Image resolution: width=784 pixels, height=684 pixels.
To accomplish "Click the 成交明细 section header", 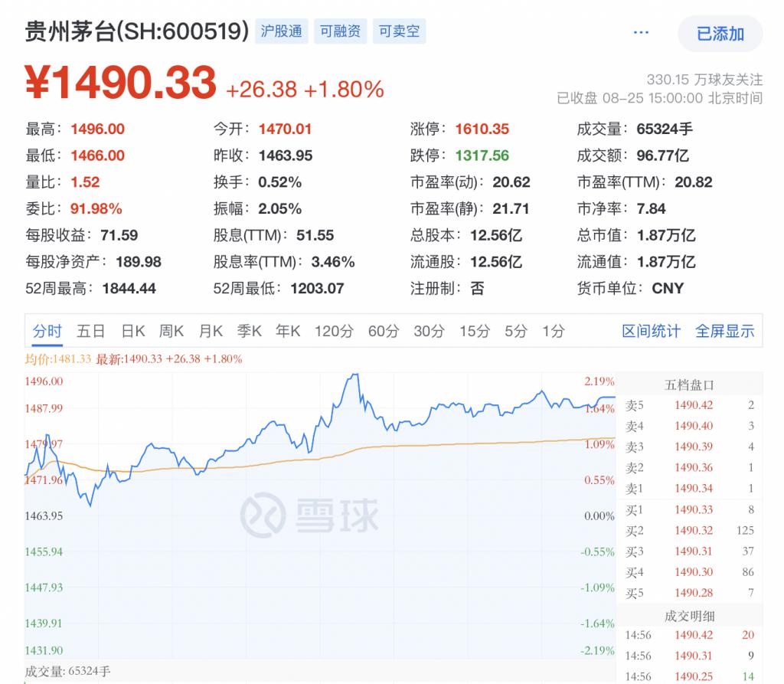I will [x=690, y=616].
